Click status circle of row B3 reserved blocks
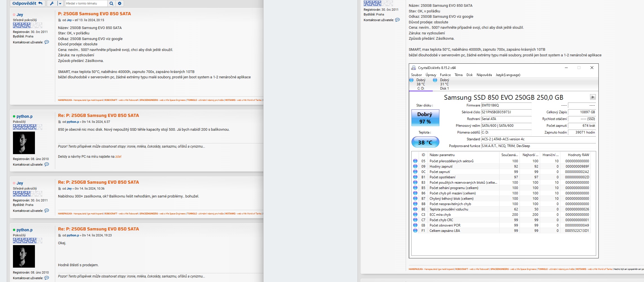 (x=415, y=183)
